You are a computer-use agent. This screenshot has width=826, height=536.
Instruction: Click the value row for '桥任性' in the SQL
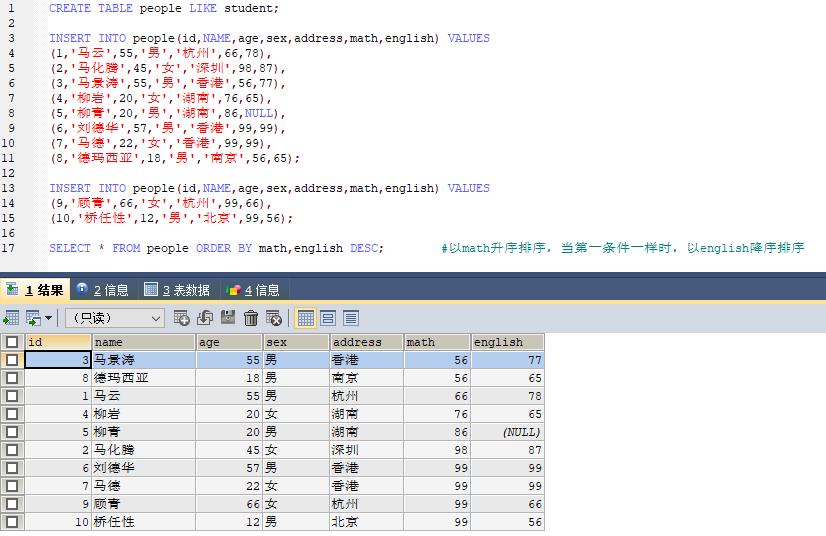[171, 218]
